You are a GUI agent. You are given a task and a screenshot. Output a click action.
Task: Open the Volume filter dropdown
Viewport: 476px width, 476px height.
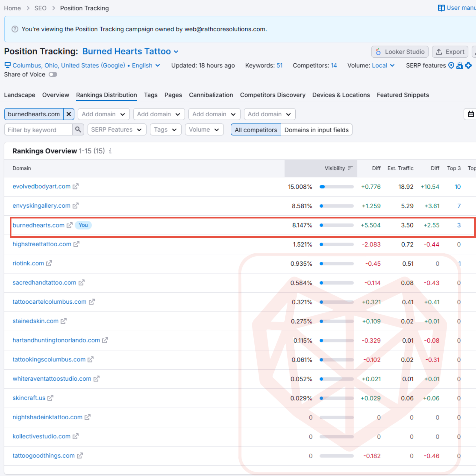pyautogui.click(x=204, y=130)
